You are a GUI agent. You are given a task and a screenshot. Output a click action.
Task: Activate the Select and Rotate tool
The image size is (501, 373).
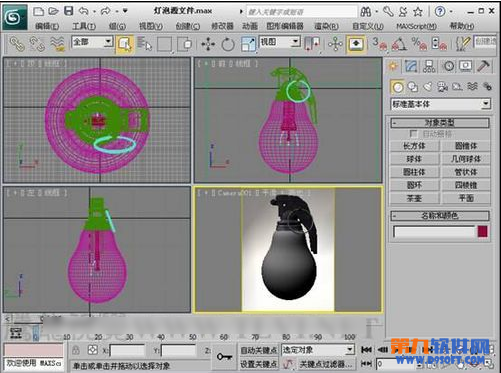pyautogui.click(x=228, y=44)
